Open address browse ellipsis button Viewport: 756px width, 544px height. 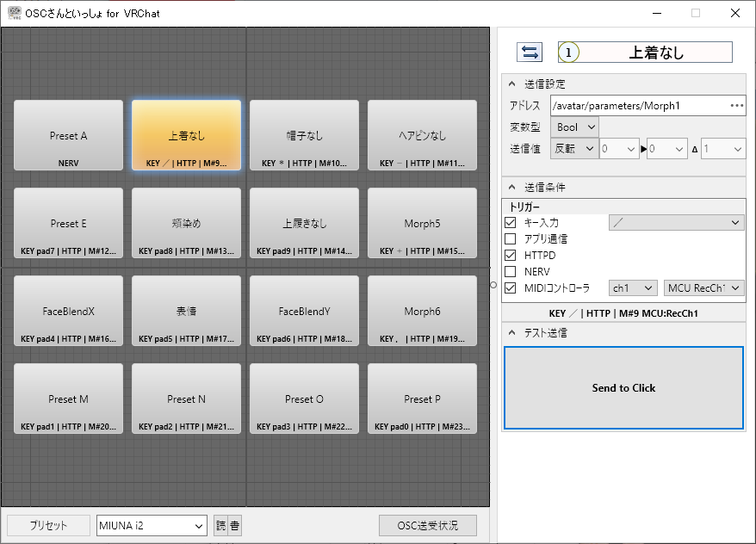(737, 106)
